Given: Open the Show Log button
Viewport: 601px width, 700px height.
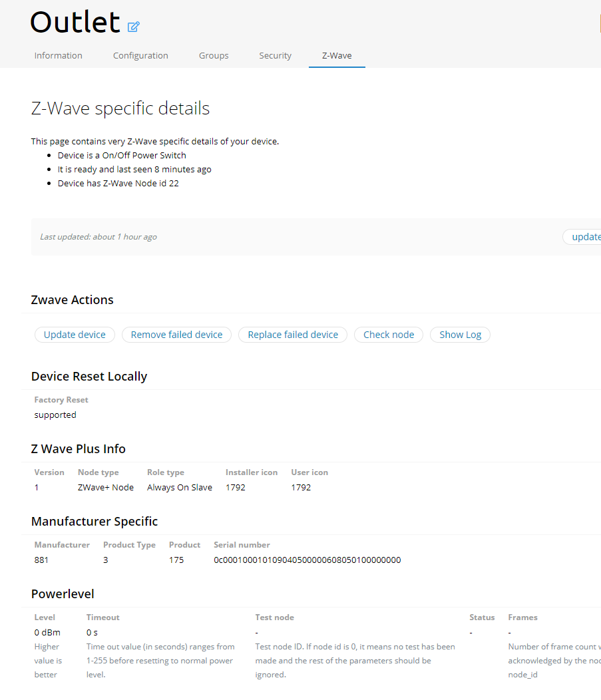Looking at the screenshot, I should click(x=460, y=335).
